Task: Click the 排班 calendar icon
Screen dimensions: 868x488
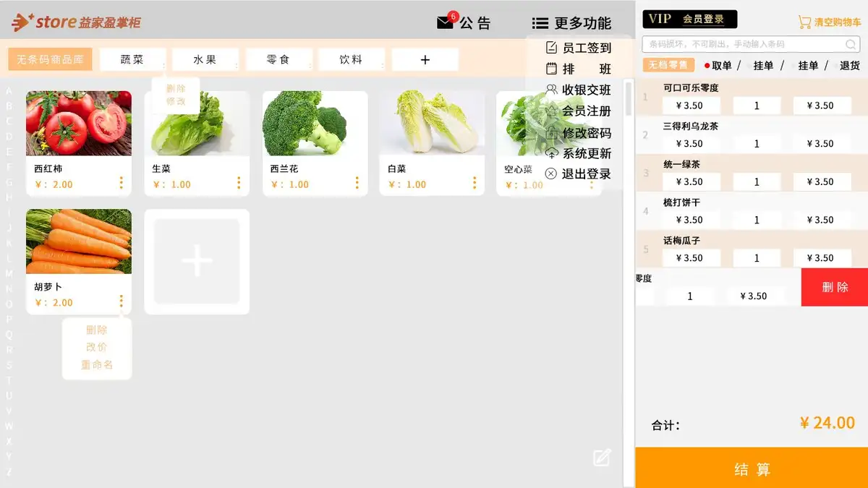Action: click(x=551, y=69)
